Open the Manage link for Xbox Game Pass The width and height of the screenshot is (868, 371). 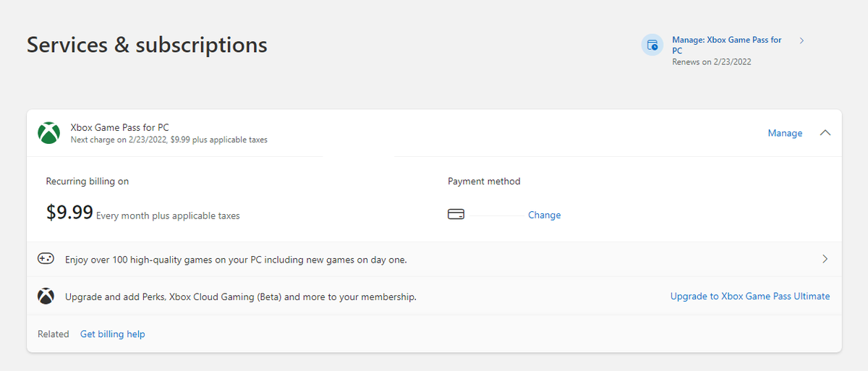coord(785,133)
